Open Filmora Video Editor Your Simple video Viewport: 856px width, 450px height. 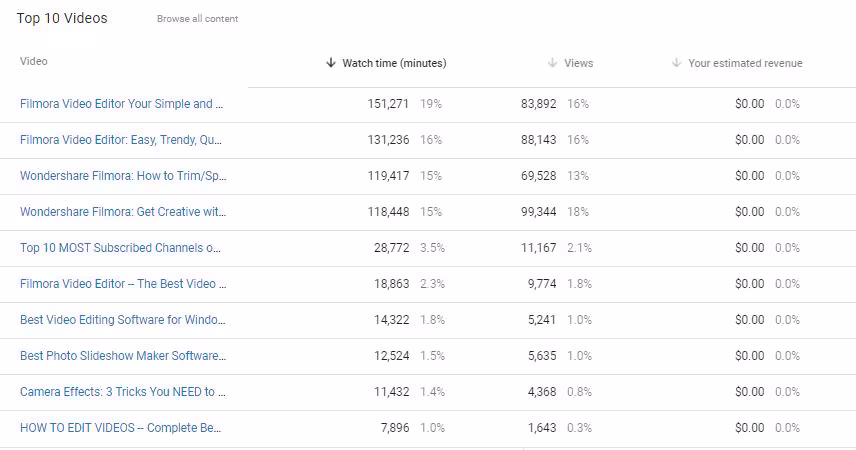[121, 104]
